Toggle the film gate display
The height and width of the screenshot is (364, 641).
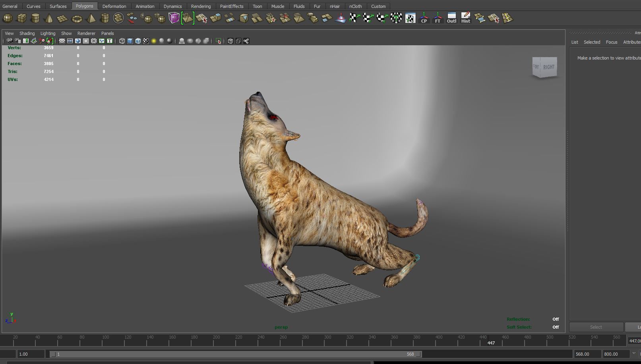[x=70, y=41]
